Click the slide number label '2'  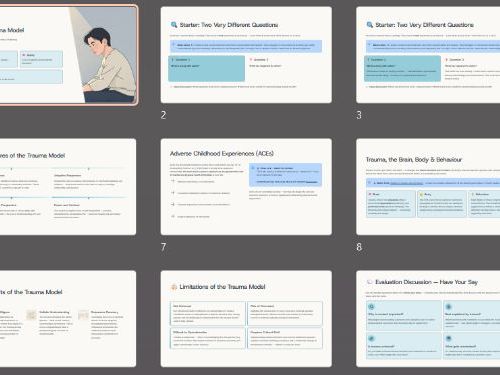point(163,115)
